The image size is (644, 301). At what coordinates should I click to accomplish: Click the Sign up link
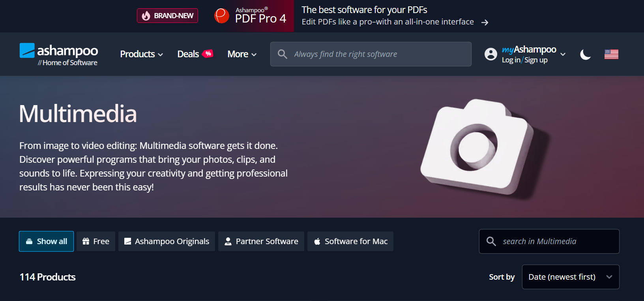click(x=536, y=60)
